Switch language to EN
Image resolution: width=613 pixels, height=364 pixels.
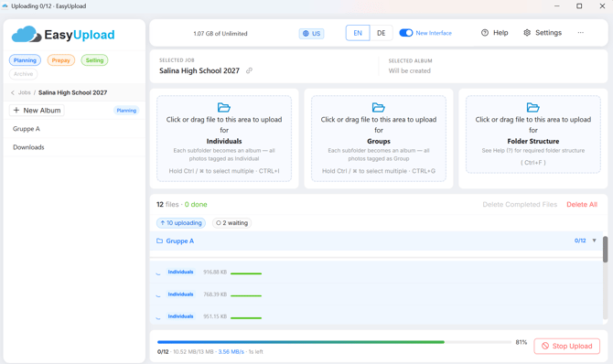click(358, 33)
